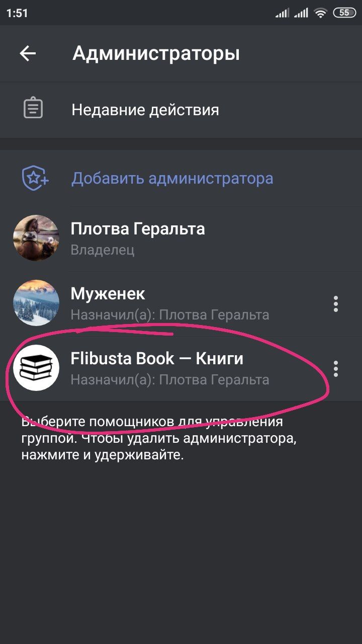Viewport: 362px width, 644px height.
Task: Tap Владелец label under owner name
Action: [x=103, y=250]
